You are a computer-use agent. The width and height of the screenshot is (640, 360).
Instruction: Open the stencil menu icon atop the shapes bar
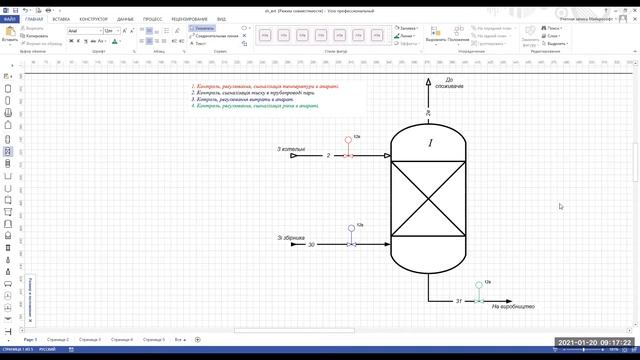point(7,76)
